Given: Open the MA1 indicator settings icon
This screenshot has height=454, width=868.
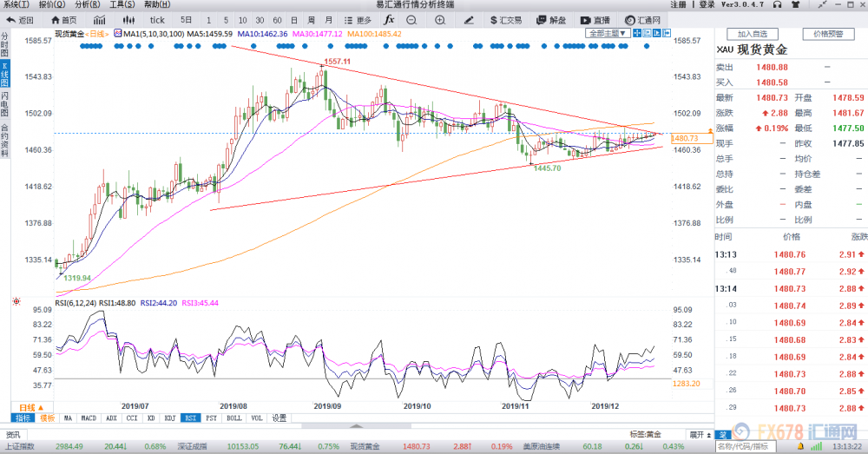Looking at the screenshot, I should pyautogui.click(x=117, y=33).
